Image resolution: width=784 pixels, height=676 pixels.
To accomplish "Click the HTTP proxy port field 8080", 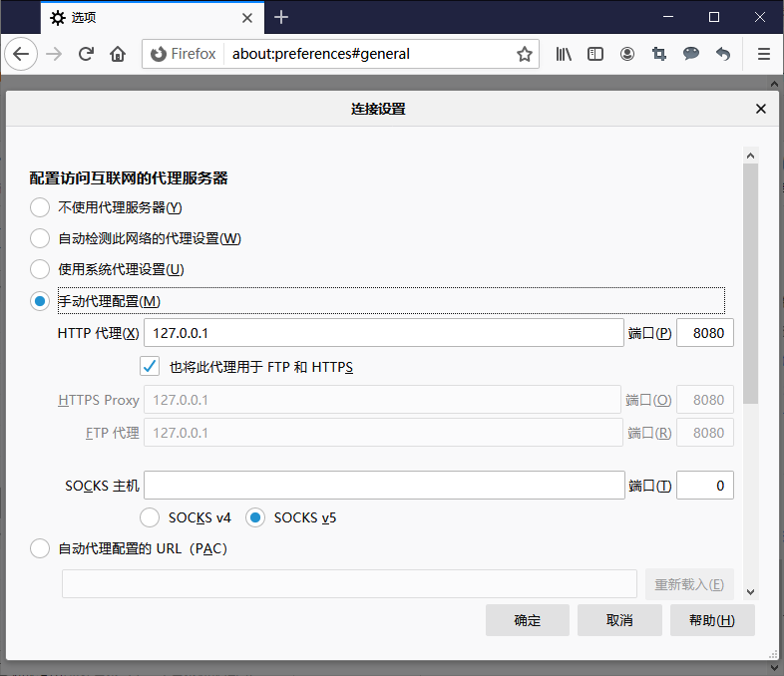I will point(705,333).
